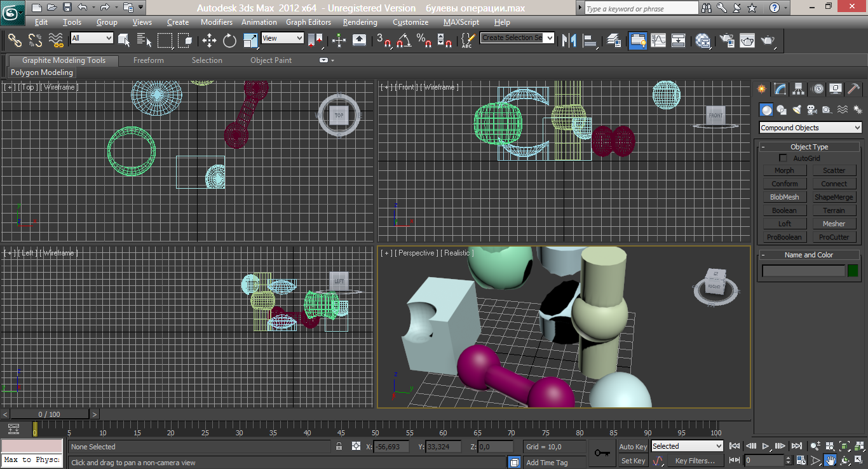
Task: Click the Edit Named Selection Sets icon
Action: point(467,41)
